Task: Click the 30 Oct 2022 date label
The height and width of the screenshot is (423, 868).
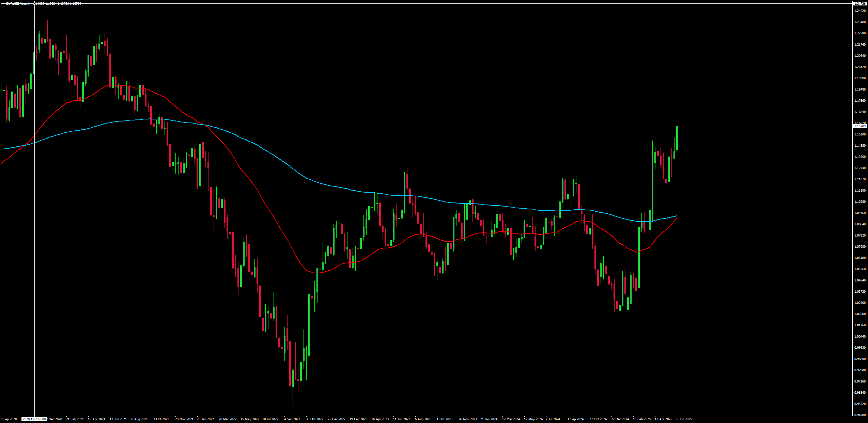Action: tap(315, 419)
